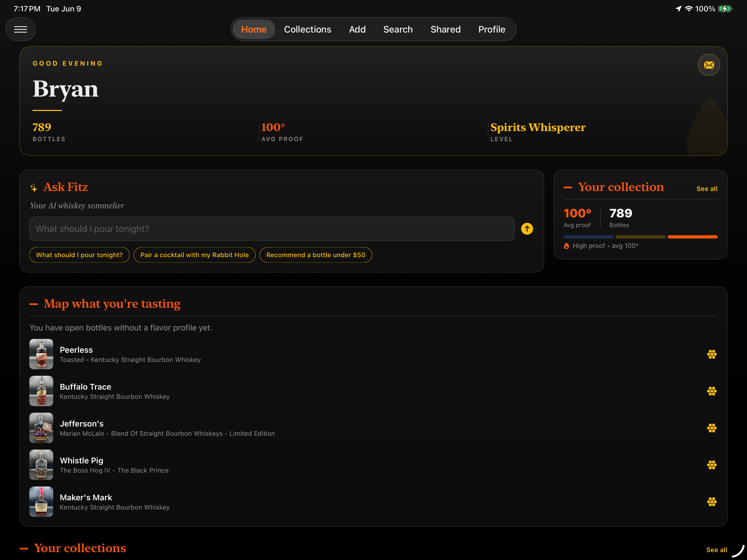Image resolution: width=747 pixels, height=560 pixels.
Task: Select the olive proof distribution bar segment
Action: tap(640, 237)
